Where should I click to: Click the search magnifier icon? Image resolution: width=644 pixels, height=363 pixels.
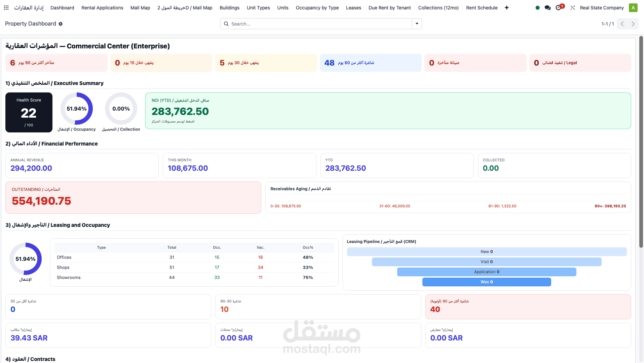coord(226,24)
